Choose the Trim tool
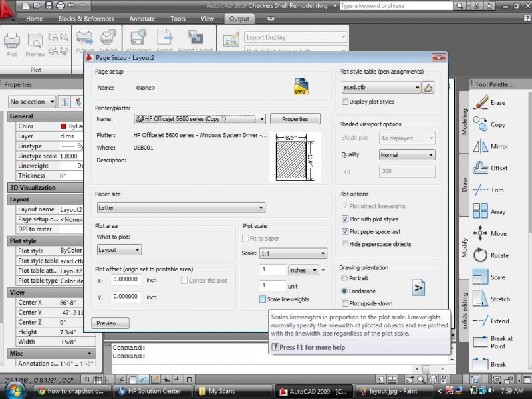Screen dimensions: 532x399 click(x=480, y=190)
